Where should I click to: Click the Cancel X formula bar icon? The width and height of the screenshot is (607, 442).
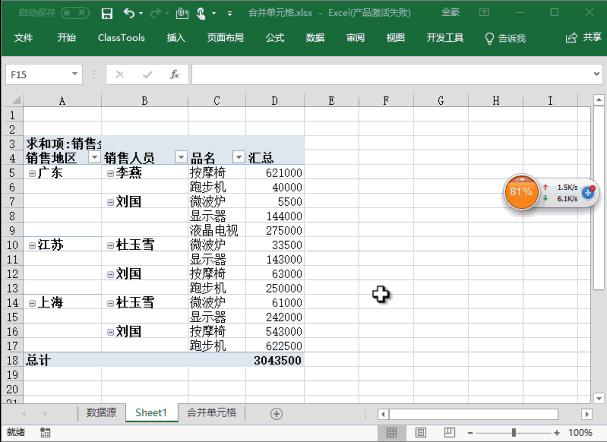pos(120,74)
